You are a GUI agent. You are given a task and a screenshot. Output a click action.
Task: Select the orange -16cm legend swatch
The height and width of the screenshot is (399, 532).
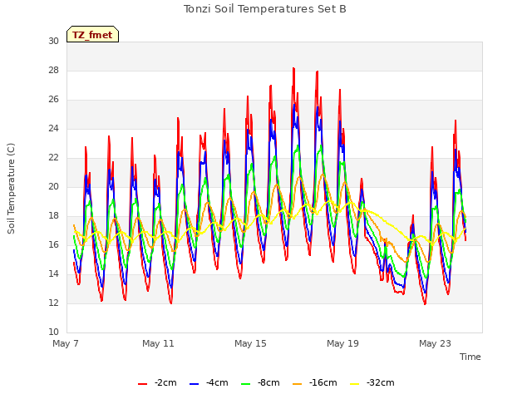coord(298,384)
